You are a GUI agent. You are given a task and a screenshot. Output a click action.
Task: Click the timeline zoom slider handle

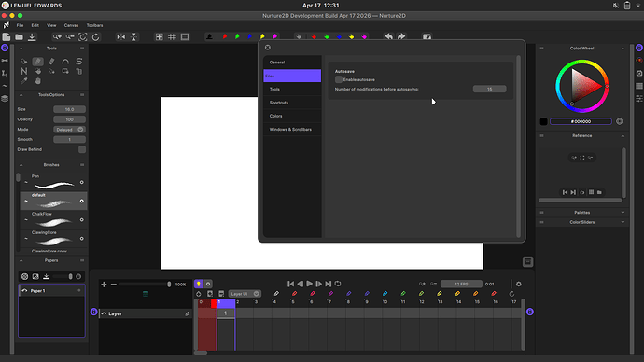pos(169,285)
